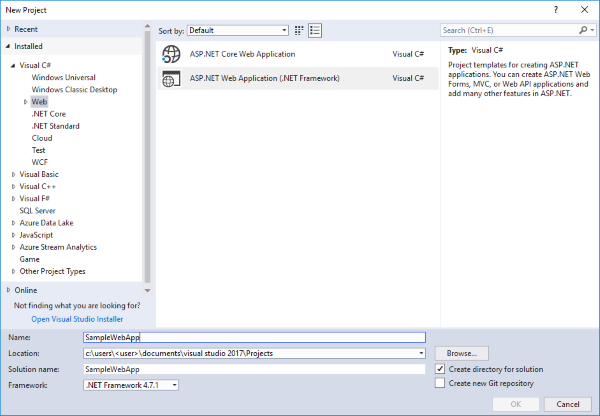Click the Solution name input field
The image size is (600, 416).
254,369
